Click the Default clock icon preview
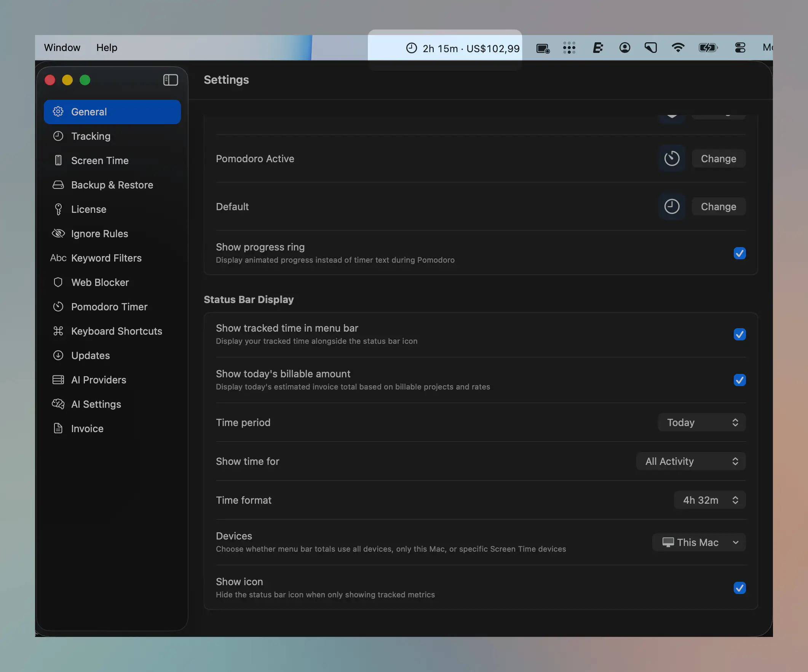 [672, 207]
